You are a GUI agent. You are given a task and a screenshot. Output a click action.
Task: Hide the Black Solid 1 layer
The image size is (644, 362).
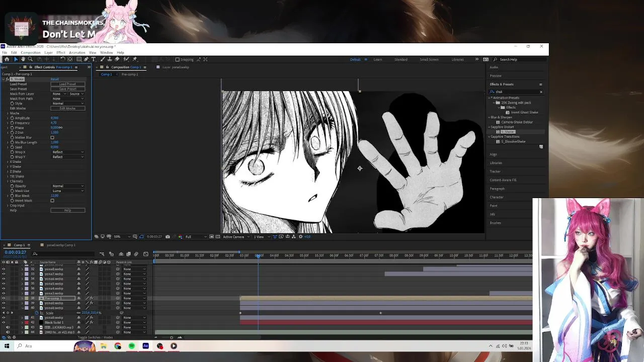point(4,322)
